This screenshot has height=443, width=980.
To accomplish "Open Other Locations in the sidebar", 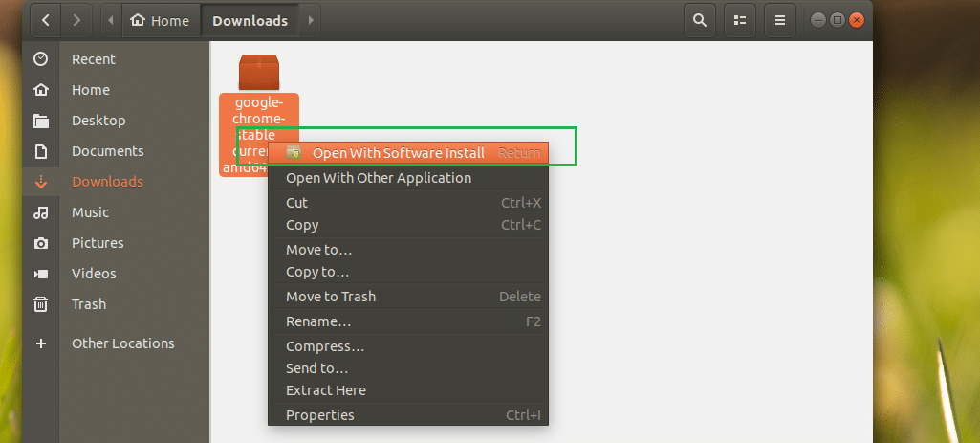I will pyautogui.click(x=123, y=343).
